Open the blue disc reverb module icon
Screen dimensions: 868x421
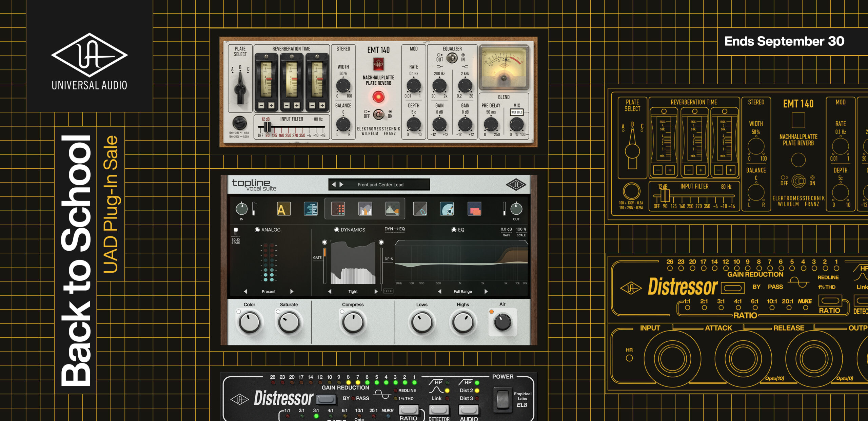[447, 209]
